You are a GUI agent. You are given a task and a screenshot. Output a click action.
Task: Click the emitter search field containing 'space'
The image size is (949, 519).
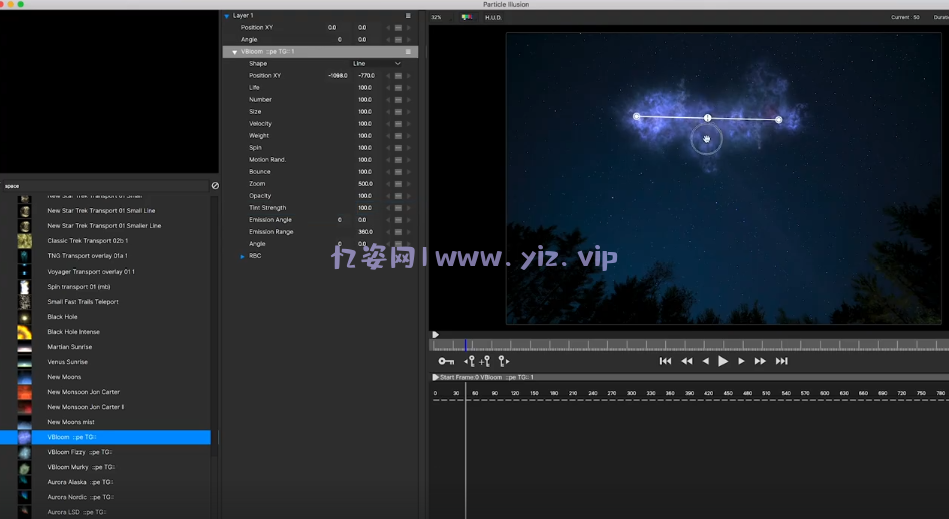(x=105, y=186)
